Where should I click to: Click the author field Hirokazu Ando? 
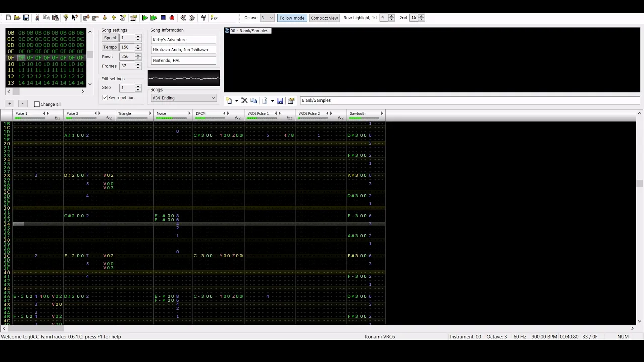coord(184,50)
